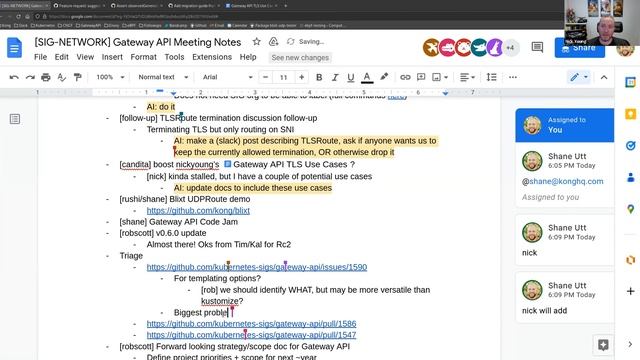The height and width of the screenshot is (360, 640).
Task: Open the Insert menu
Action: [112, 57]
